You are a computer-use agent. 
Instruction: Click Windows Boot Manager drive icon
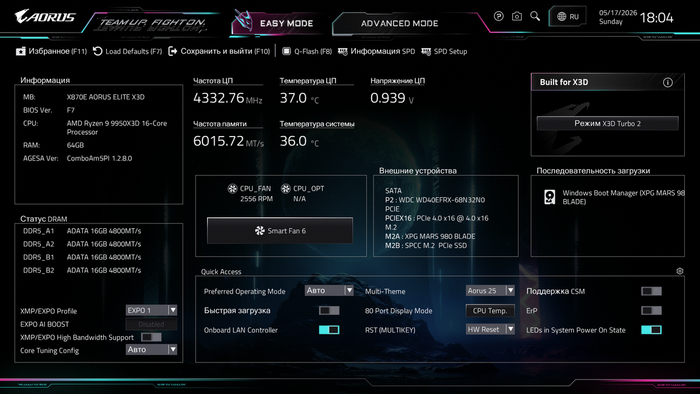[x=550, y=197]
